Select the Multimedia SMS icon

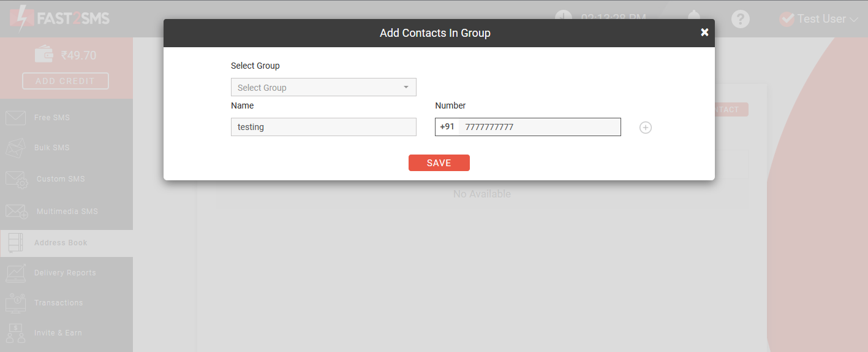point(17,212)
